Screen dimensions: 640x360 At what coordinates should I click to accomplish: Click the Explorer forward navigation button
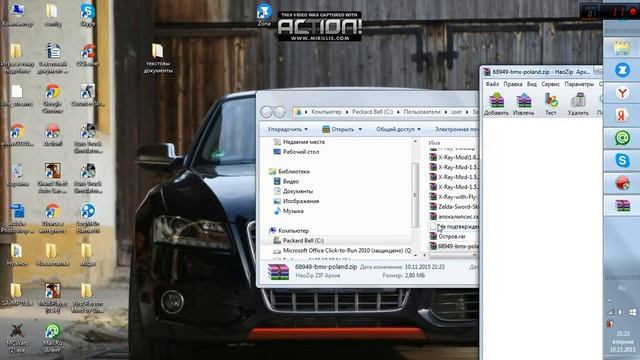(280, 111)
